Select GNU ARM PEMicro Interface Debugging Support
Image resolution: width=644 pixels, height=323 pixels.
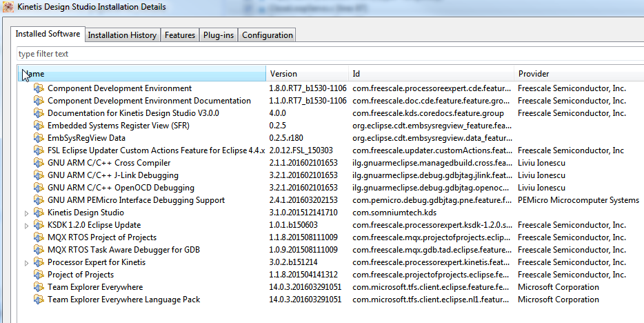(x=136, y=200)
